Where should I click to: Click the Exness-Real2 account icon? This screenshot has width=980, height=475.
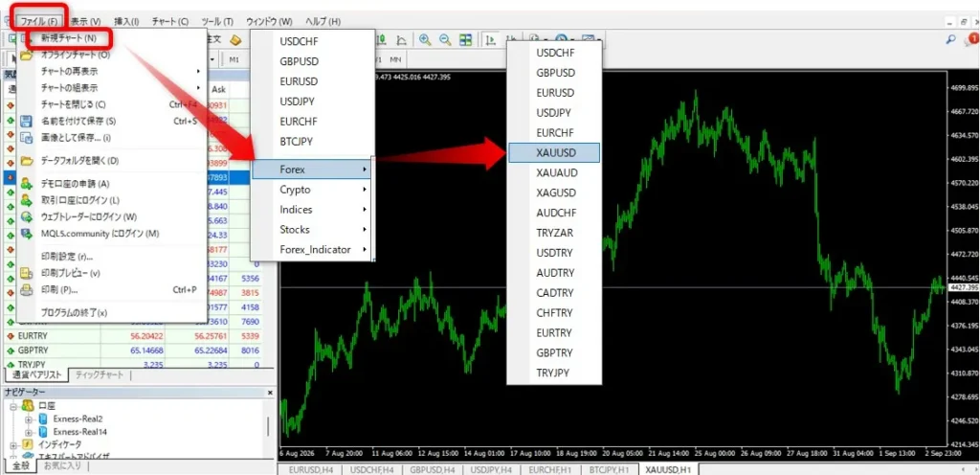43,418
